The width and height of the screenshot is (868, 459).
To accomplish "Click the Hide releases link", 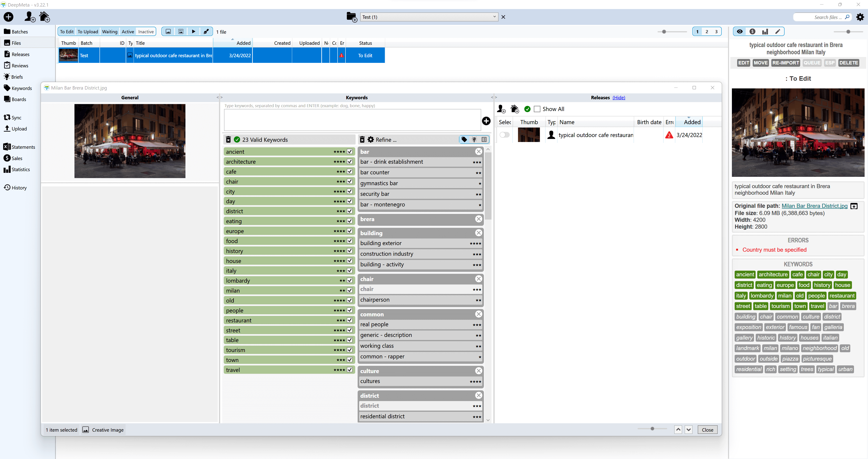I will pyautogui.click(x=619, y=98).
